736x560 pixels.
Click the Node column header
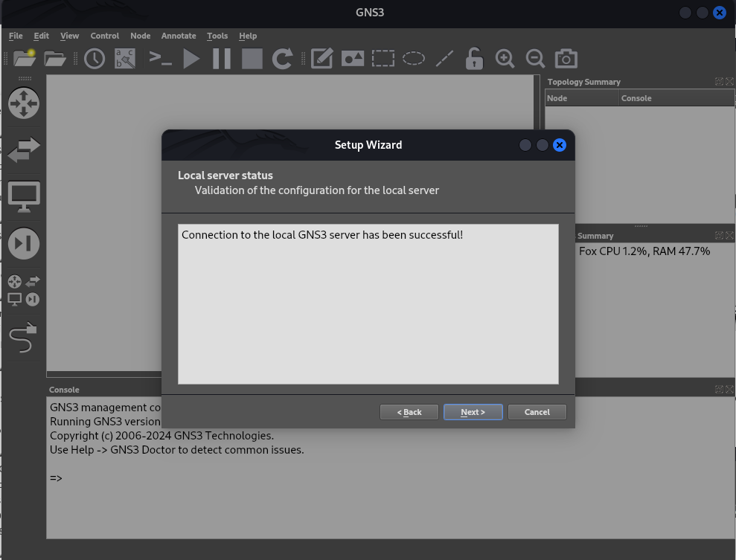tap(581, 98)
